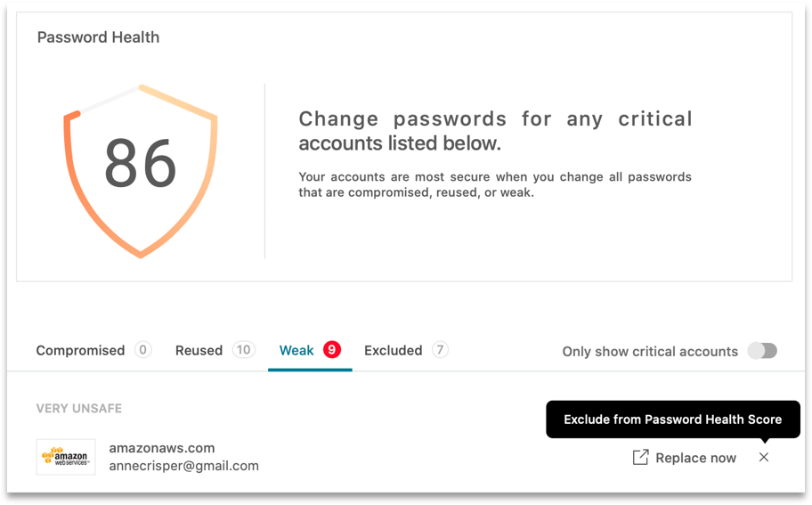The width and height of the screenshot is (812, 505).
Task: Click the X to exclude amazonaws.com
Action: 764,457
